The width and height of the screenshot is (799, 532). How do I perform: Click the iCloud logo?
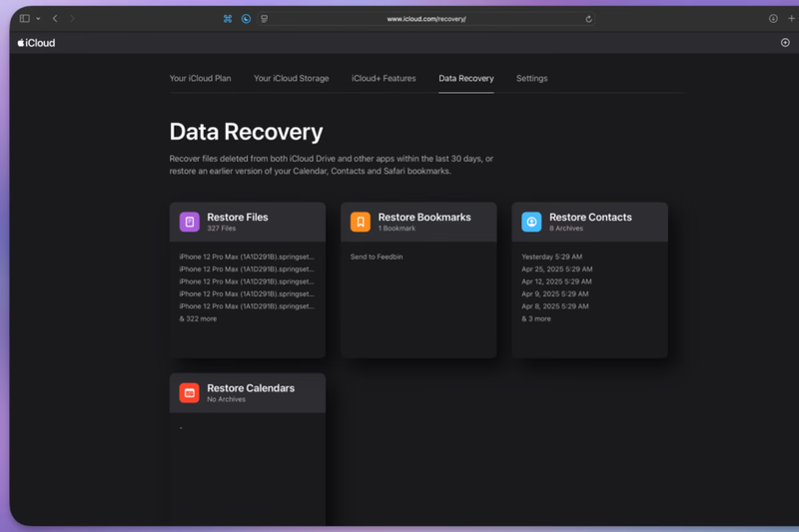(36, 43)
